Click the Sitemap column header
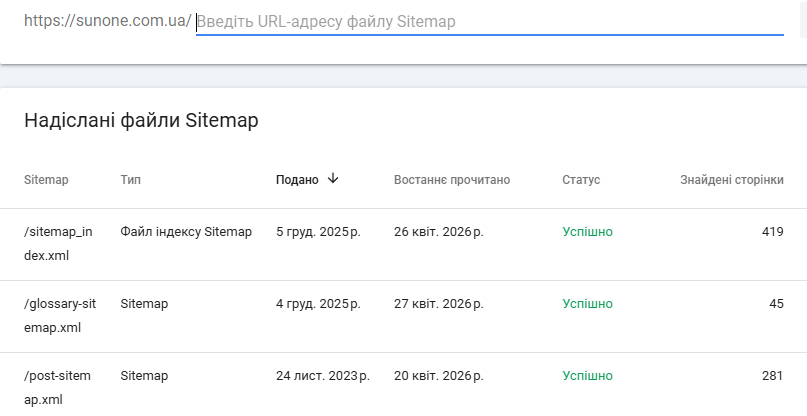 [46, 180]
